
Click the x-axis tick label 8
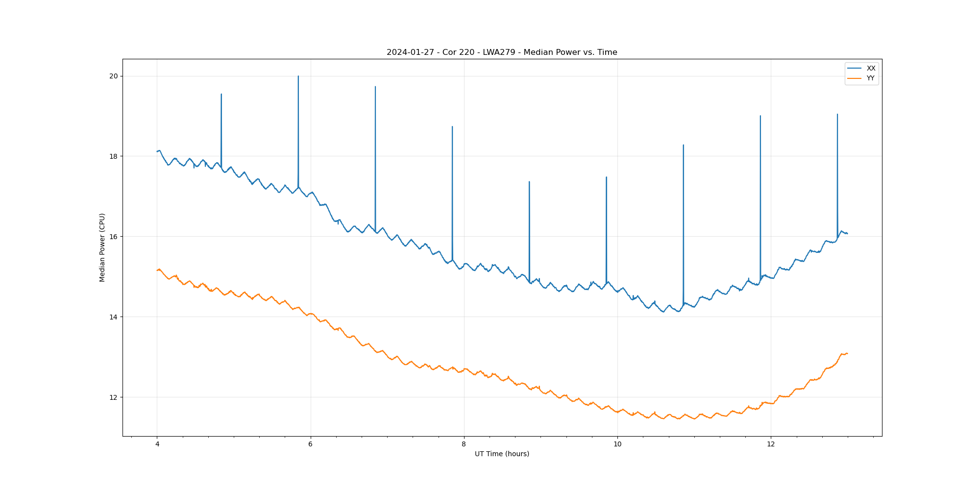tap(464, 444)
